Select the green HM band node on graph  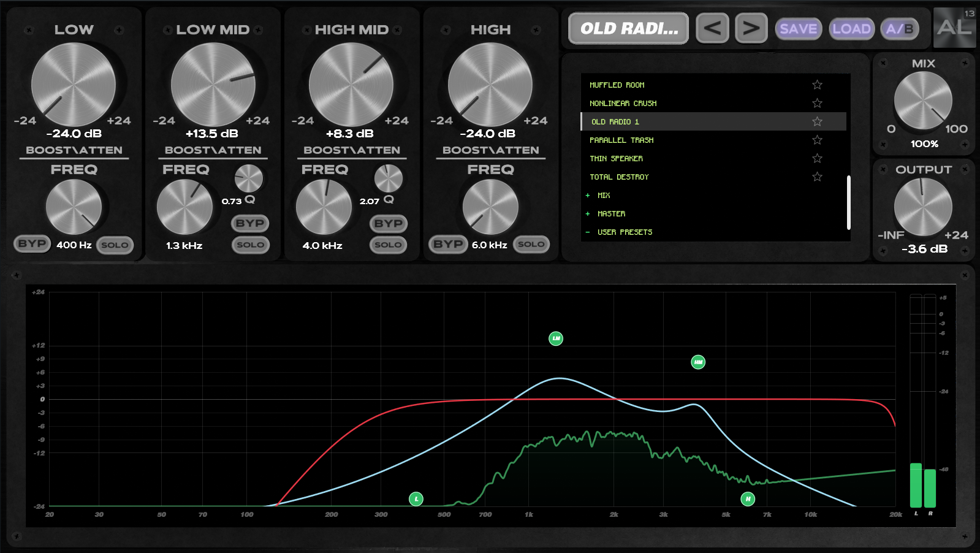tap(698, 362)
